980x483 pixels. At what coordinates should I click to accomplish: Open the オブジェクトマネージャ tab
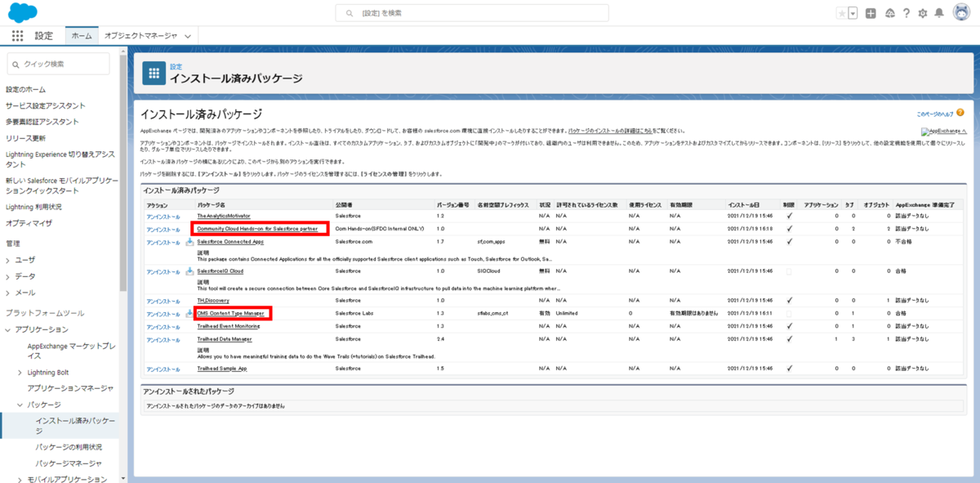pyautogui.click(x=140, y=36)
